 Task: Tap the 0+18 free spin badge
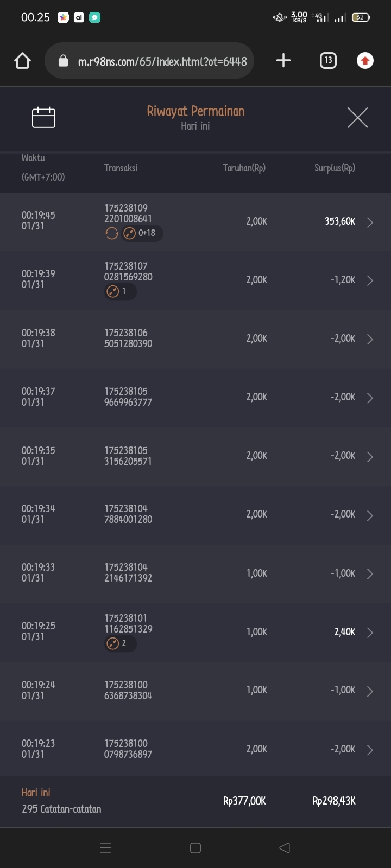(x=142, y=233)
